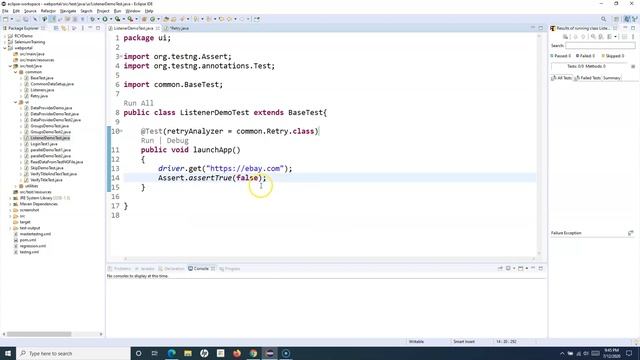Open File Explorer from the taskbar
The image size is (640, 360).
pyautogui.click(x=188, y=353)
